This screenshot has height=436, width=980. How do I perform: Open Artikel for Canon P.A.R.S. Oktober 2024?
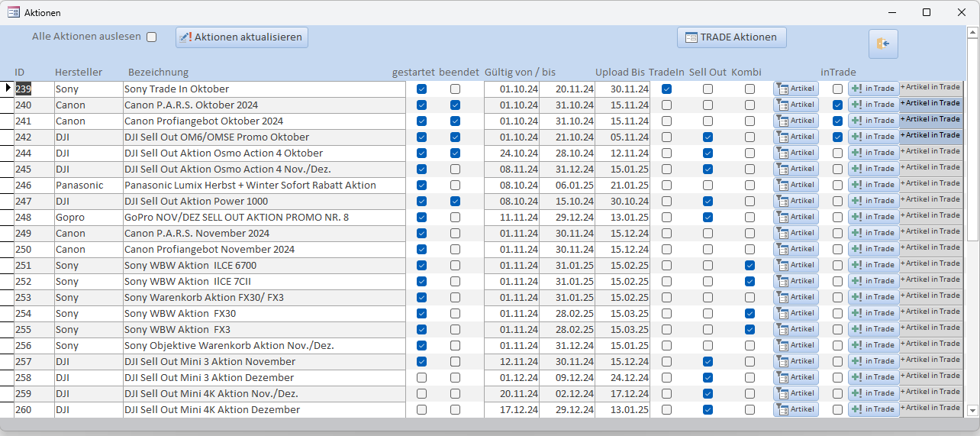[x=795, y=105]
